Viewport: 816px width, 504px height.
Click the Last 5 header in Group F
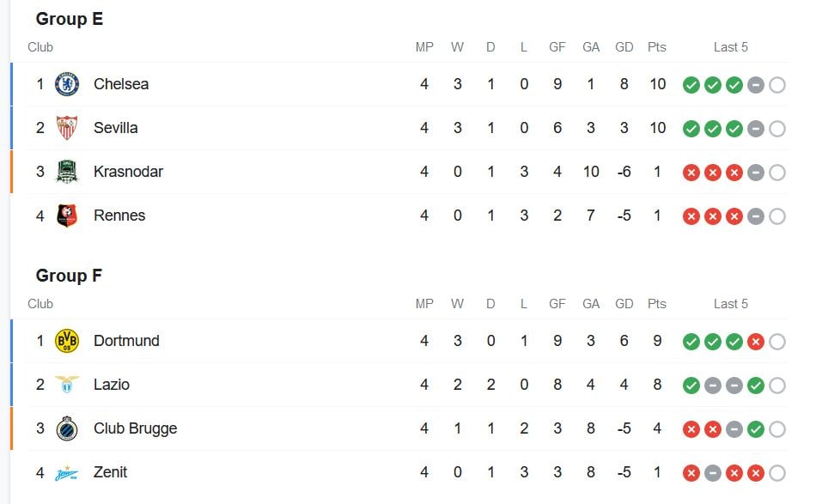click(x=731, y=304)
